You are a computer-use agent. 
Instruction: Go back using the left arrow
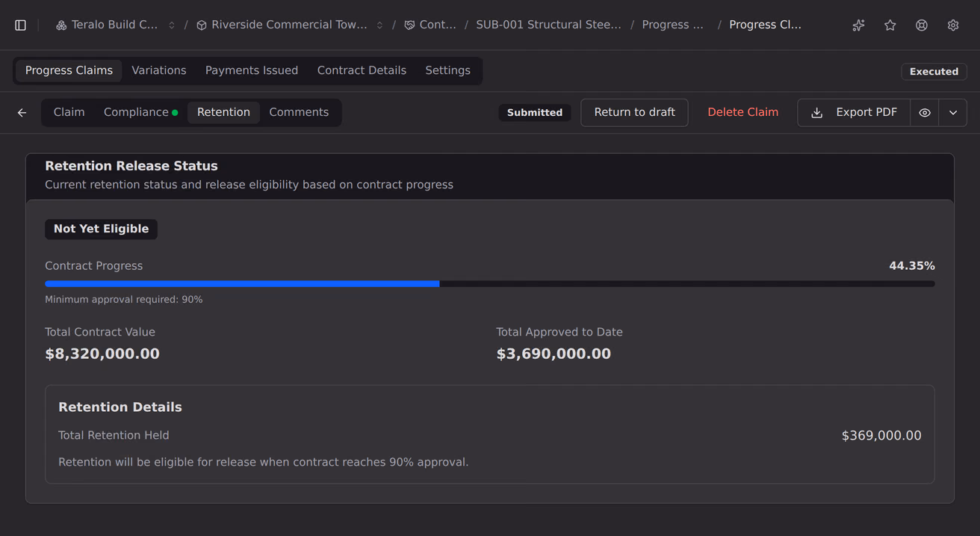[x=22, y=113]
